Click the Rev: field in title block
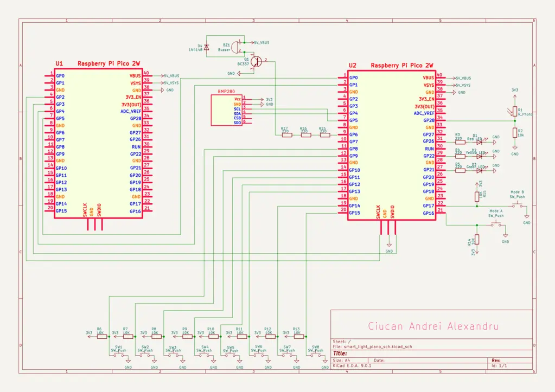Viewport: 555px width, 392px height. 496,361
